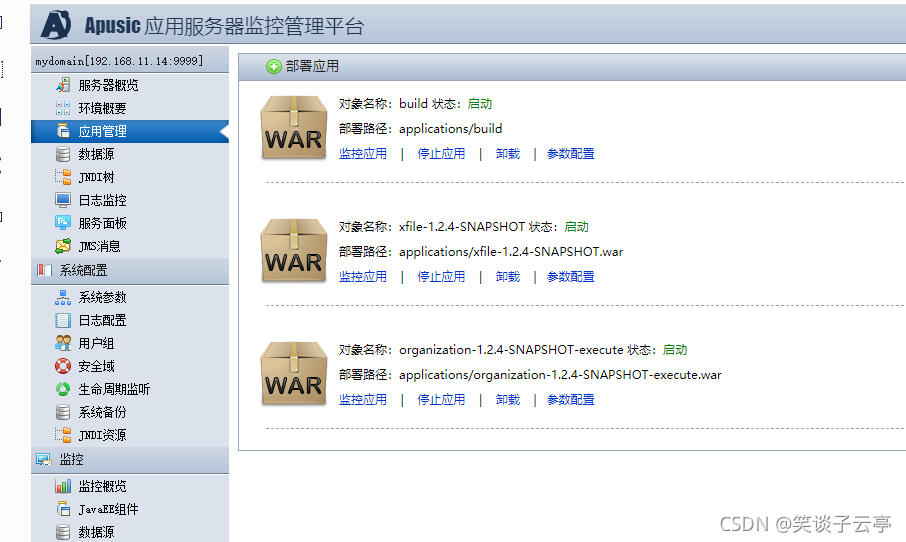Click the 日志监控 monitor icon
The width and height of the screenshot is (906, 542).
coord(63,200)
